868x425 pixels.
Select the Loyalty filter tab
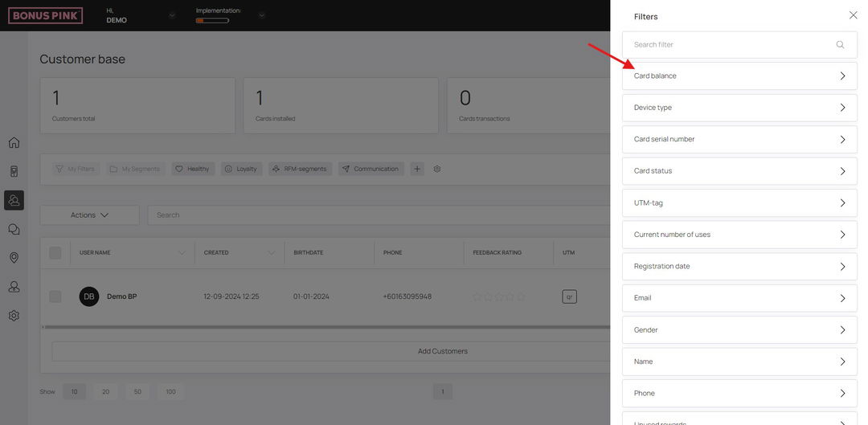(x=241, y=169)
